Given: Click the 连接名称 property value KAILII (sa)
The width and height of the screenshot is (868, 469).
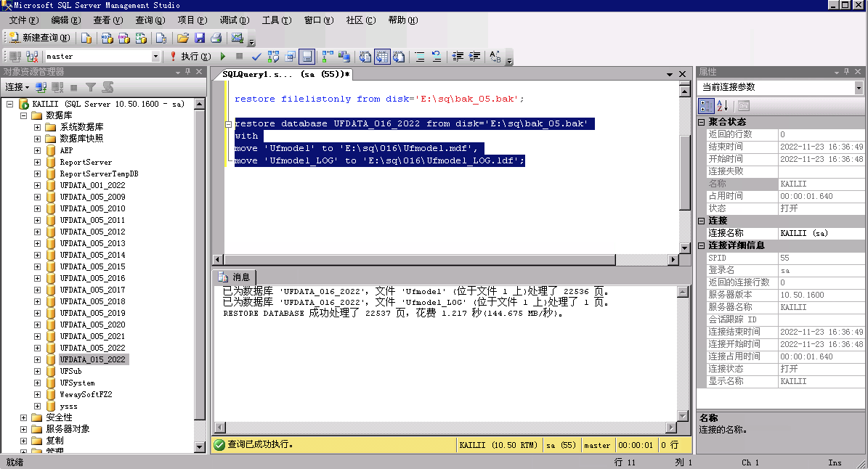Looking at the screenshot, I should click(x=821, y=233).
